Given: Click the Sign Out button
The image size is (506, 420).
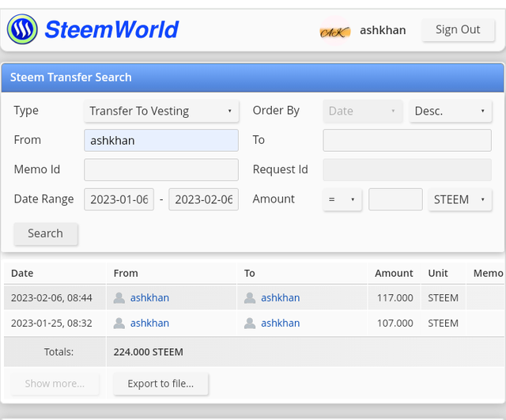Looking at the screenshot, I should pyautogui.click(x=458, y=30).
